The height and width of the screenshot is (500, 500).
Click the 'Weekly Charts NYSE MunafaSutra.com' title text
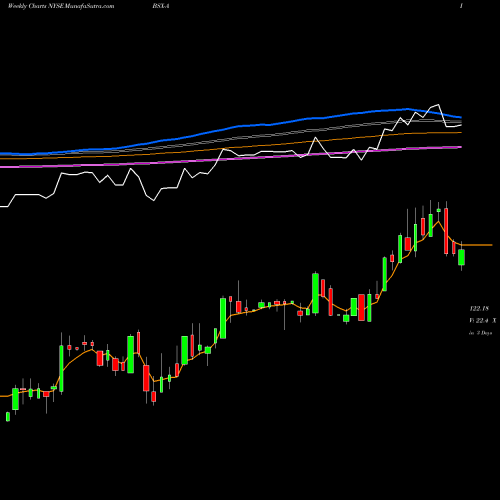click(x=61, y=6)
